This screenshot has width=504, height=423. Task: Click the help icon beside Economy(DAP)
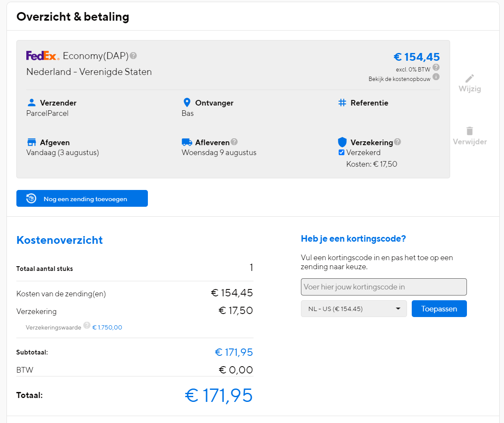click(x=134, y=56)
